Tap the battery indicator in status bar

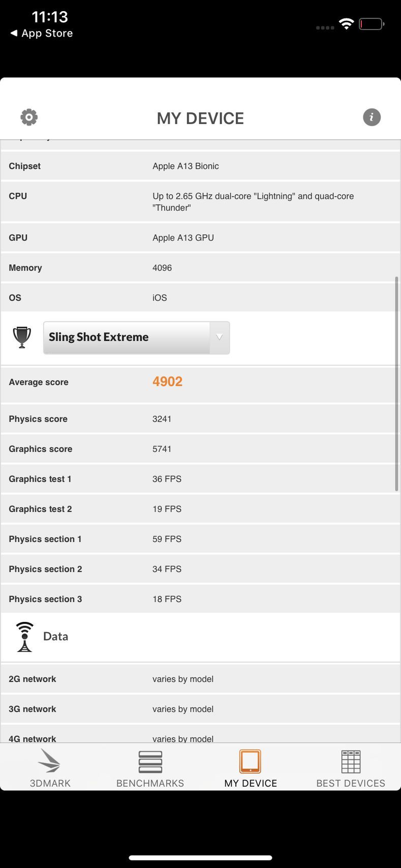pos(372,24)
